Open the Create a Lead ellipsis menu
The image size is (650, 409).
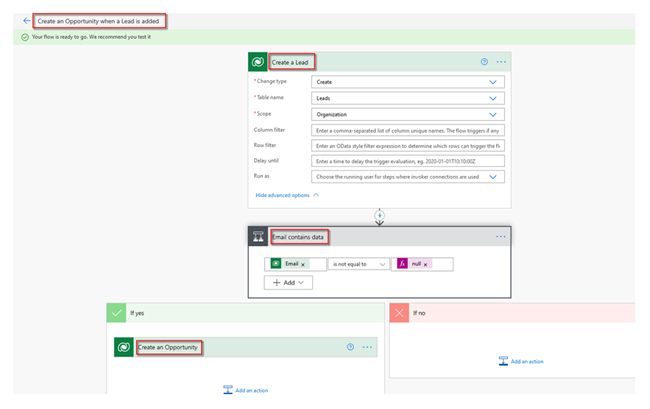pos(501,62)
